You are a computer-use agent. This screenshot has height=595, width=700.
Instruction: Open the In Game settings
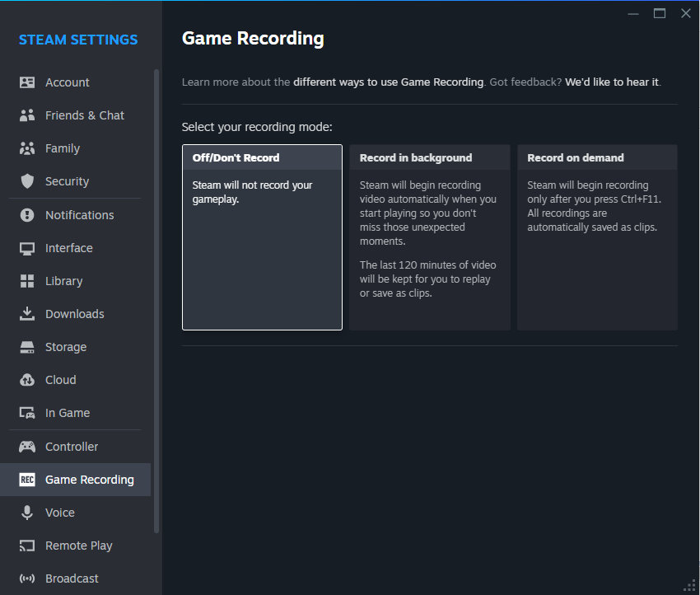(68, 413)
